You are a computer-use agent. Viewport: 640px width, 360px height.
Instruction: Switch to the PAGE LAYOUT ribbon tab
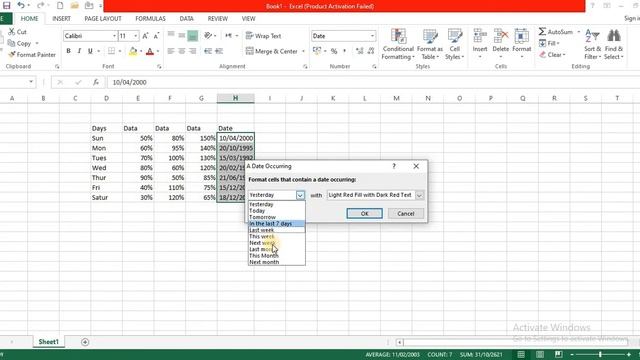(x=103, y=19)
